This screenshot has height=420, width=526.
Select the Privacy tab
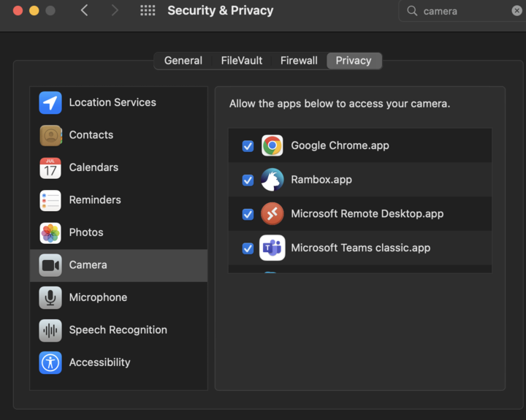pyautogui.click(x=354, y=61)
